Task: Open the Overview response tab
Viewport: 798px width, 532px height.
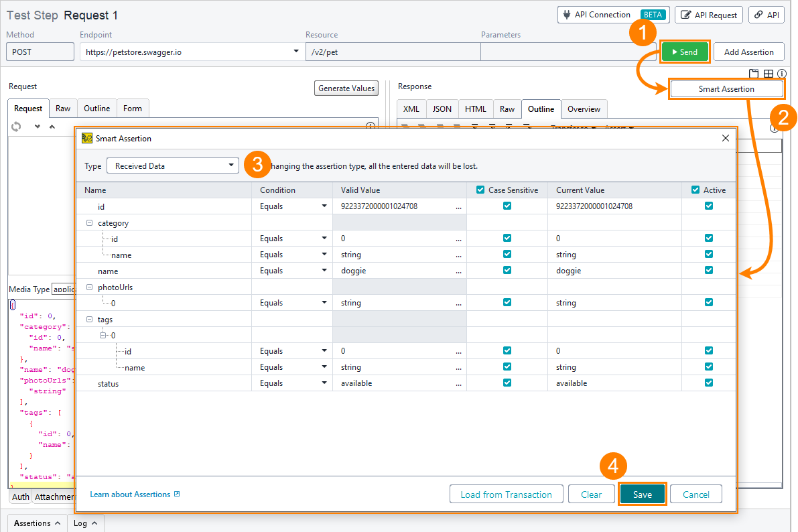Action: pyautogui.click(x=584, y=109)
